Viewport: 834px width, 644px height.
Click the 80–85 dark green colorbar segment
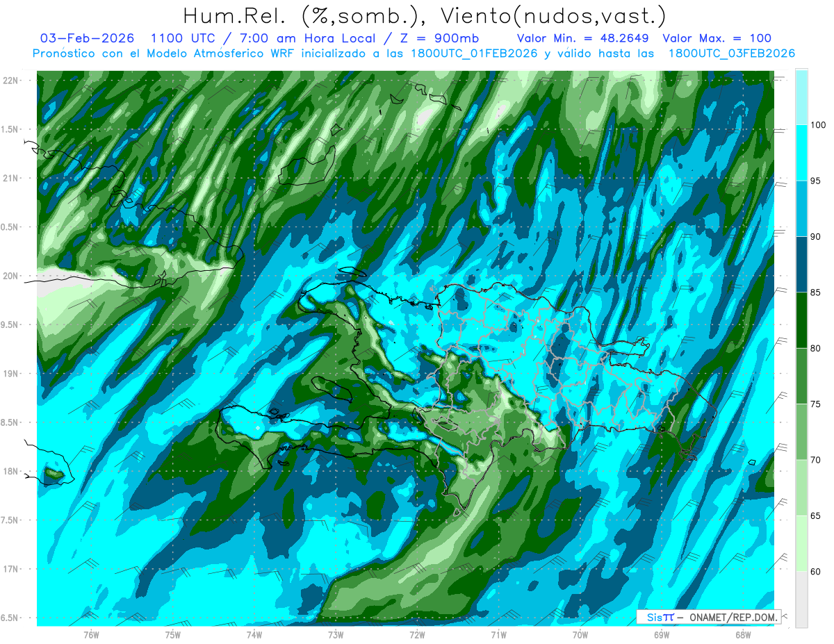[801, 320]
